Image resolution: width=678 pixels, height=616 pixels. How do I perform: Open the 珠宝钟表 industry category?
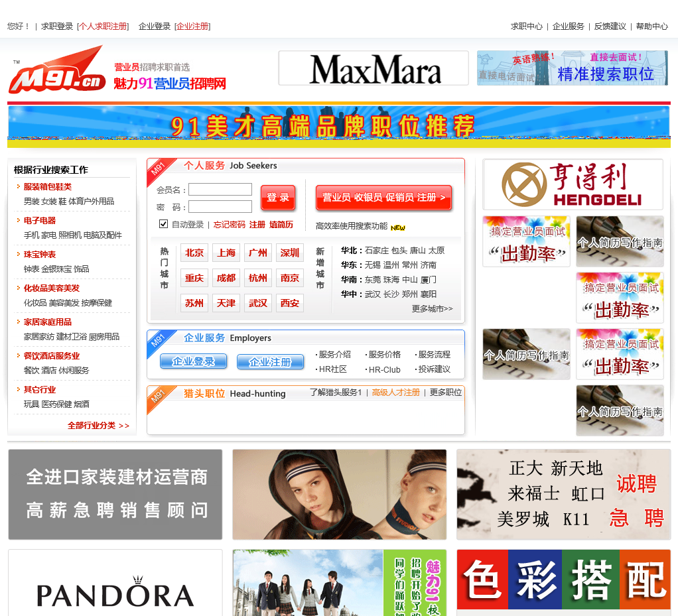coord(40,255)
